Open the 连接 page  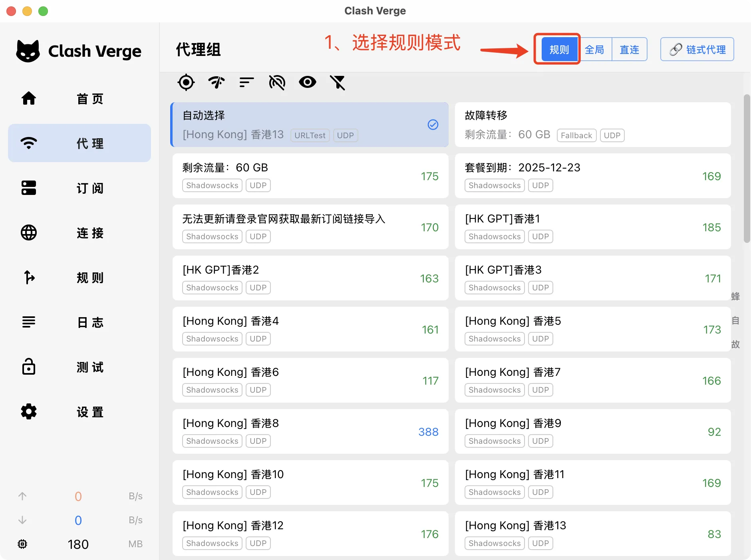pyautogui.click(x=79, y=233)
